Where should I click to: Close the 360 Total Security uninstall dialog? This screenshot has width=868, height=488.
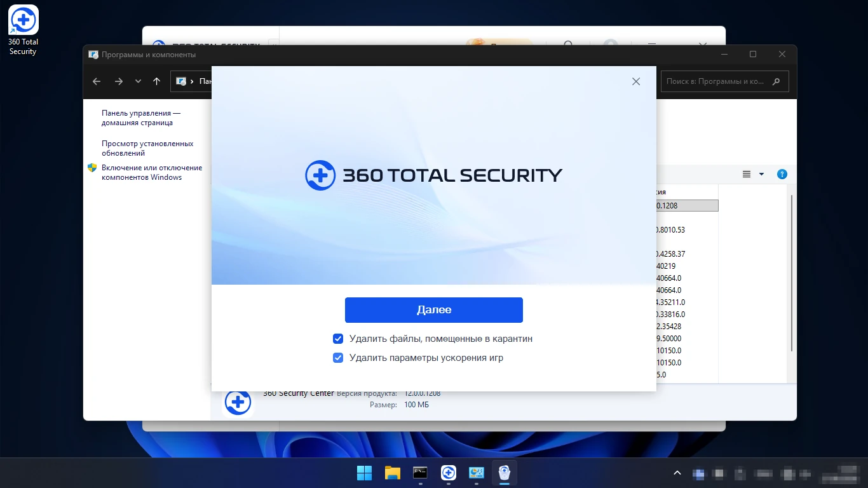click(x=636, y=81)
